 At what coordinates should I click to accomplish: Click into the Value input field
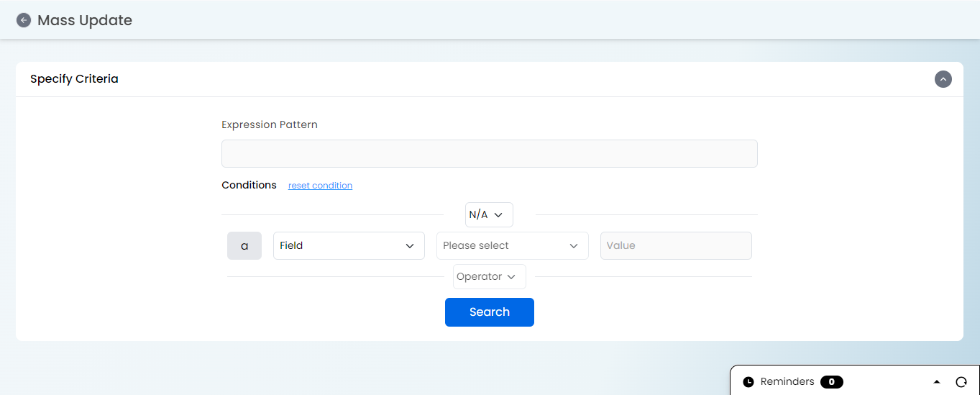click(x=676, y=245)
